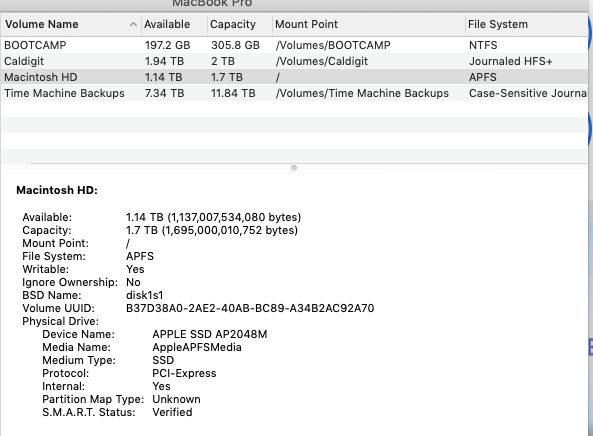Click the S.M.A.R.T. Status Verified value
The image size is (593, 436).
tap(172, 412)
